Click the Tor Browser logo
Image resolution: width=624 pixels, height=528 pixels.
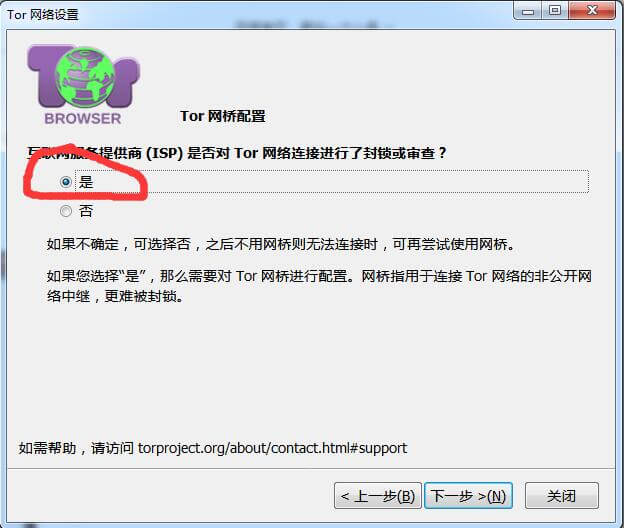pos(83,85)
